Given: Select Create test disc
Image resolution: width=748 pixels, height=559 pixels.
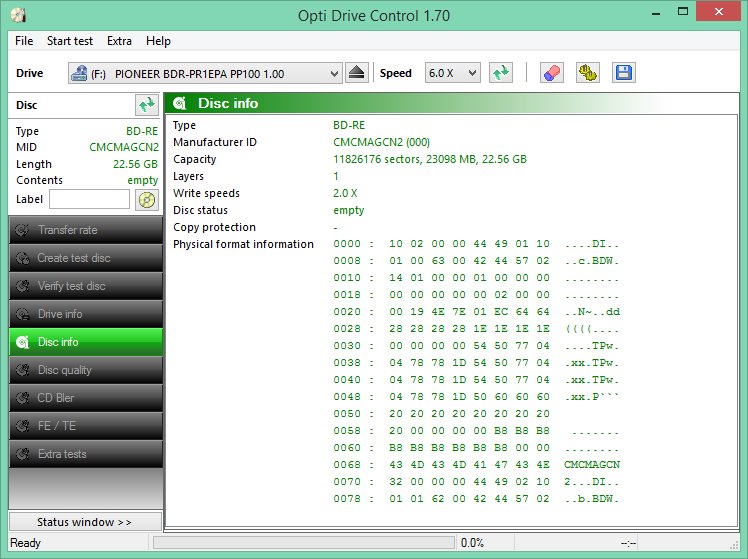Looking at the screenshot, I should [86, 258].
